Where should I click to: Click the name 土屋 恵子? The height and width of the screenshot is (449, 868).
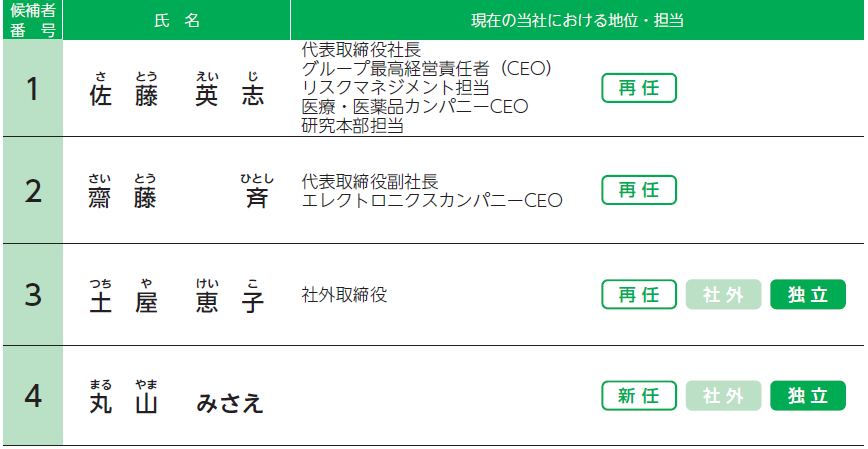point(177,296)
